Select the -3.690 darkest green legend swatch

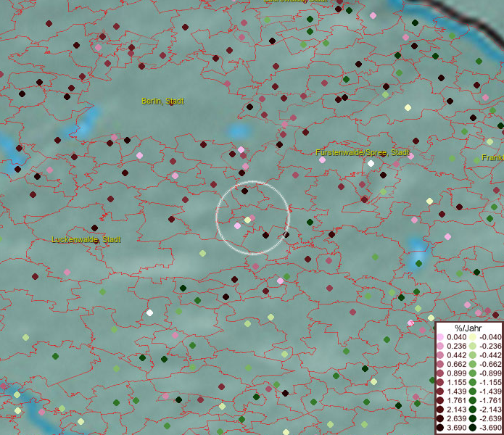[x=473, y=428]
